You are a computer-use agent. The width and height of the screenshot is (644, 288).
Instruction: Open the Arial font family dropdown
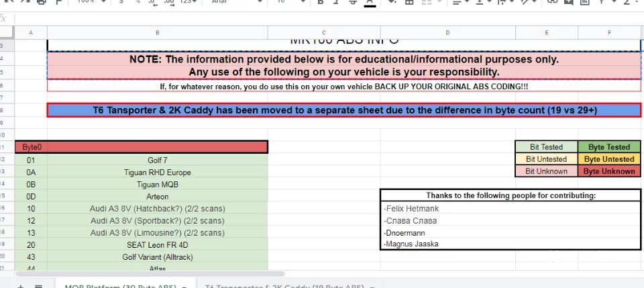pyautogui.click(x=237, y=2)
